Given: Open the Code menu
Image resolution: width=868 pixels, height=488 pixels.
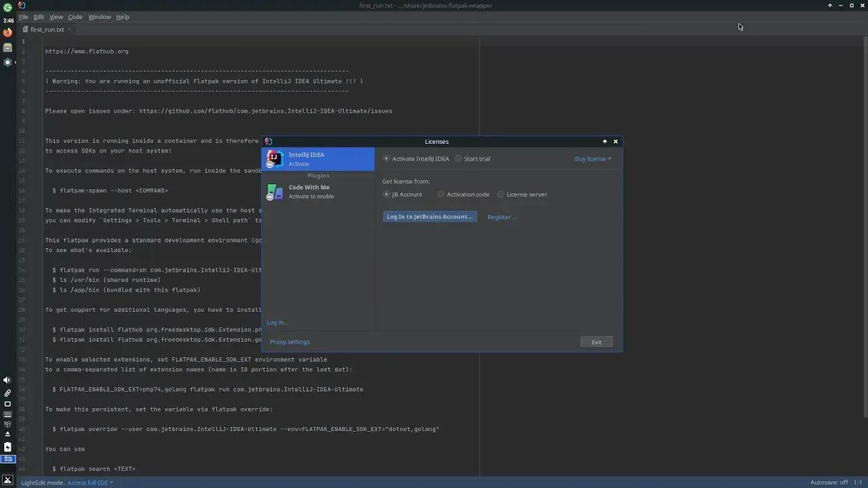Looking at the screenshot, I should (75, 17).
